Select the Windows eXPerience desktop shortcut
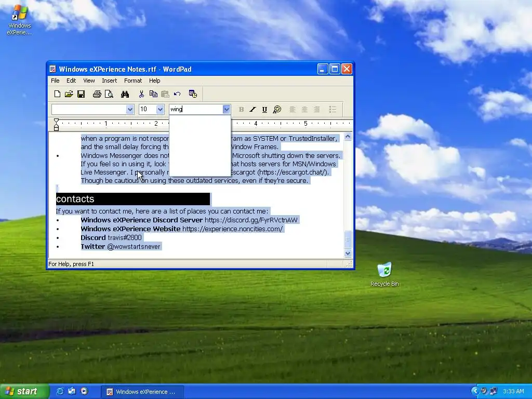 click(x=19, y=20)
